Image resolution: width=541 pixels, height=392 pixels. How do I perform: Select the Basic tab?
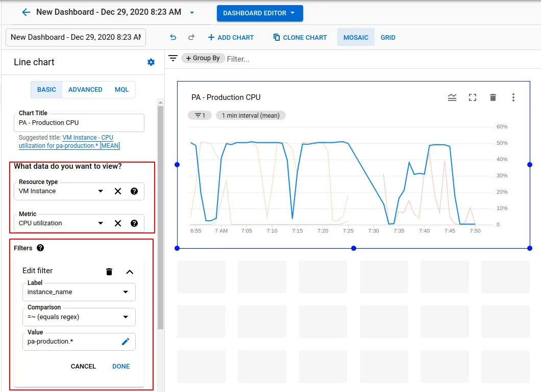tap(46, 90)
